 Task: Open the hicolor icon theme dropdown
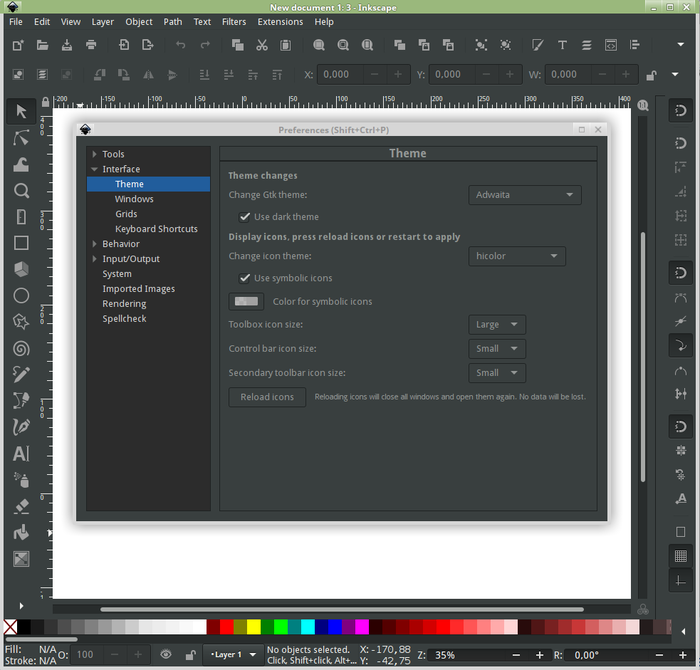(517, 256)
